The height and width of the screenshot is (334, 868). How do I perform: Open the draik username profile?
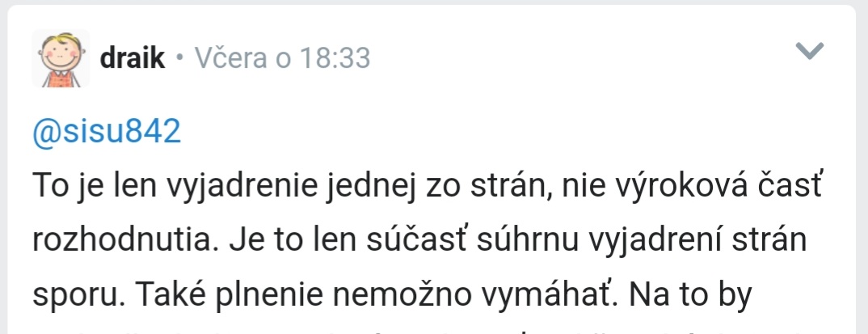(x=132, y=58)
